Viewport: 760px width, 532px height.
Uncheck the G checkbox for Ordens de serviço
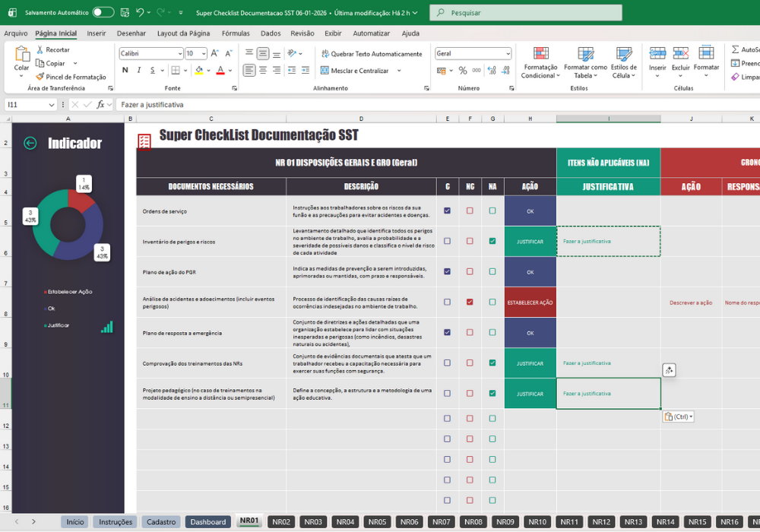(x=447, y=211)
